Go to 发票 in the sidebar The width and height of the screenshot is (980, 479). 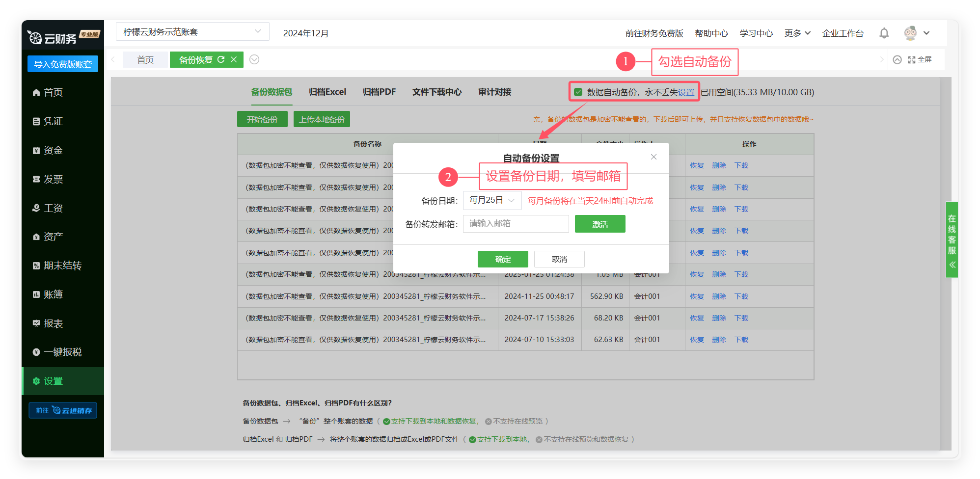[x=53, y=179]
